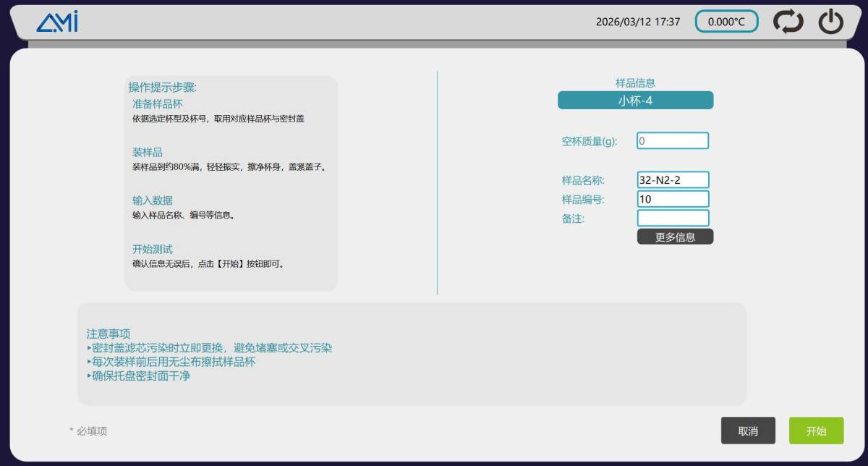The image size is (868, 466).
Task: Click the 装样品 step title
Action: tap(148, 152)
